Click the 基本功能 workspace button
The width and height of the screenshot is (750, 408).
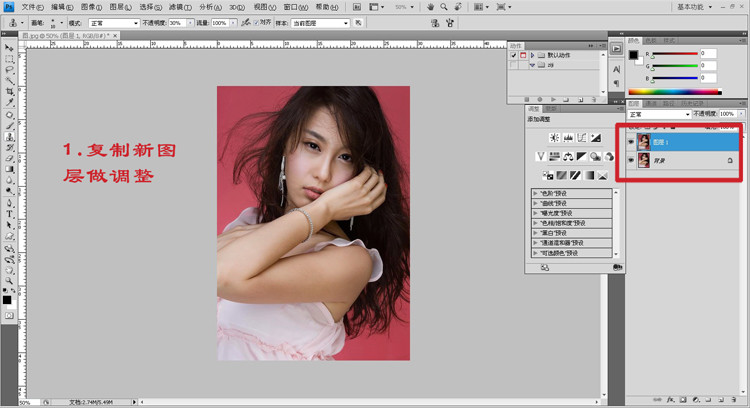click(x=690, y=6)
